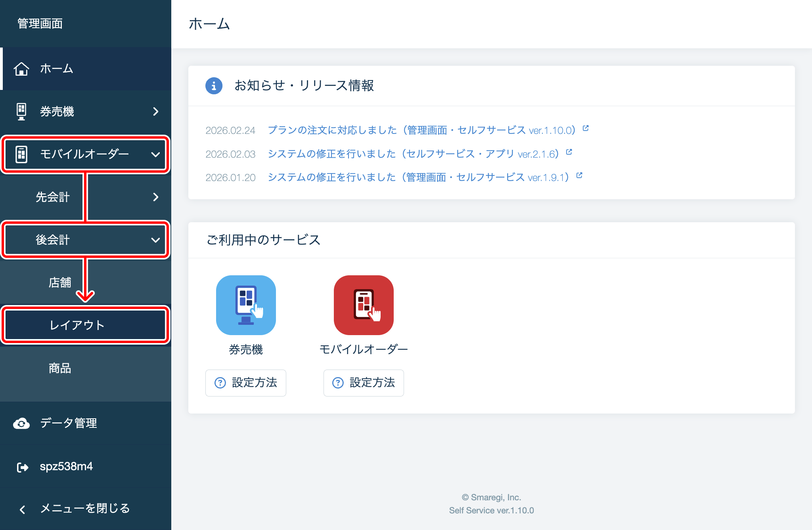This screenshot has height=530, width=812.
Task: Click the info icon beside お知らせ・リリース情報
Action: pos(214,86)
